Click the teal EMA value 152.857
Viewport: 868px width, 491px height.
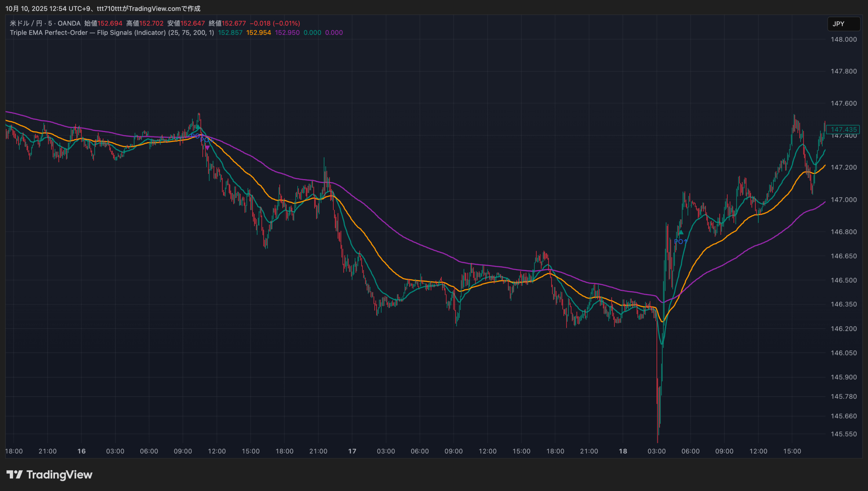230,33
